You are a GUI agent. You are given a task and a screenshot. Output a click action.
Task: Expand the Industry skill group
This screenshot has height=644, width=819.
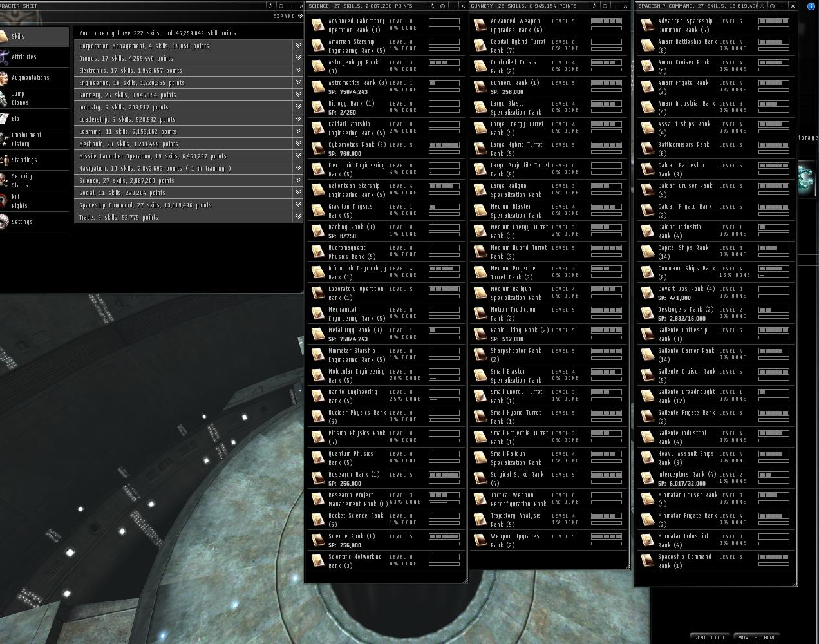[x=298, y=107]
